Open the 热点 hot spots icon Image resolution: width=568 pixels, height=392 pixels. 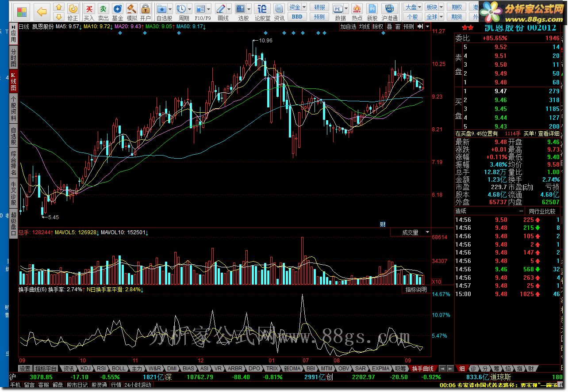coord(357,12)
